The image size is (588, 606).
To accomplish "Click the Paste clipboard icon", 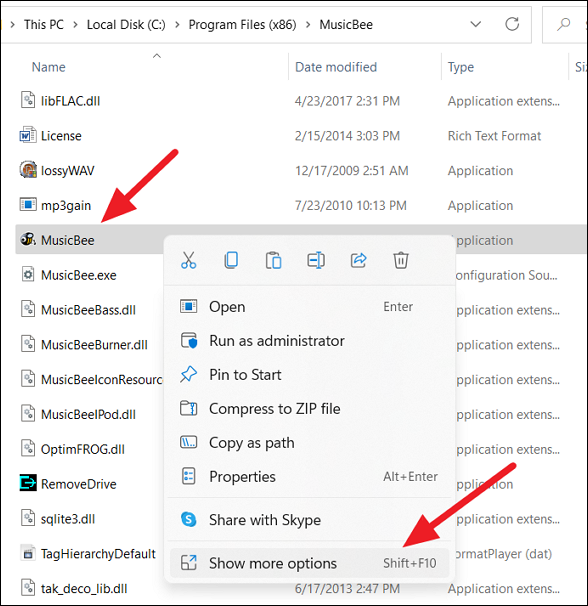I will pos(273,260).
